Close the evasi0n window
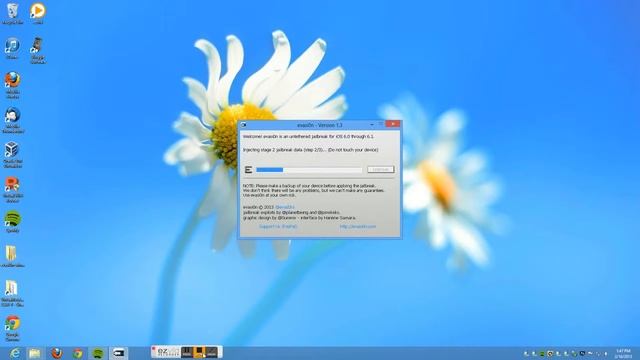The height and width of the screenshot is (360, 640). pos(393,124)
